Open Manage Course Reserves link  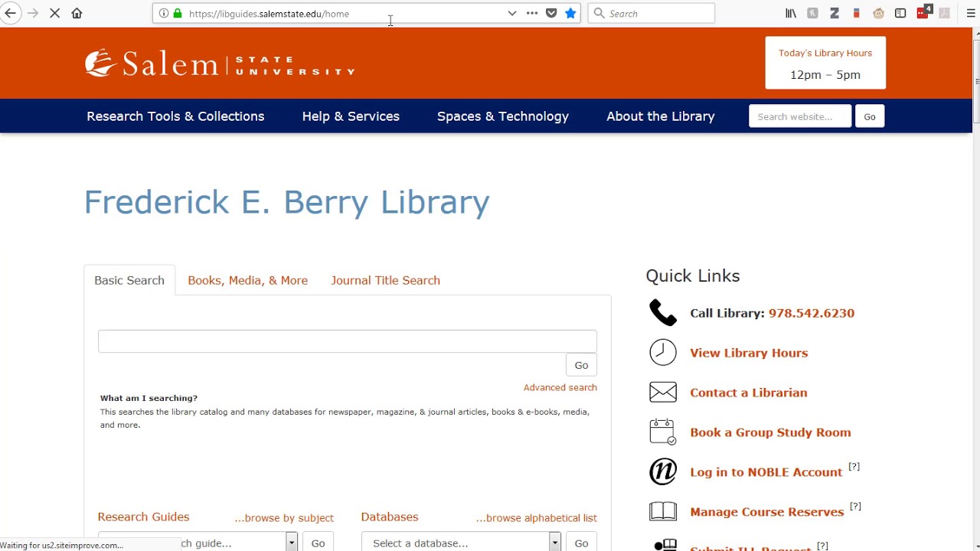coord(767,512)
